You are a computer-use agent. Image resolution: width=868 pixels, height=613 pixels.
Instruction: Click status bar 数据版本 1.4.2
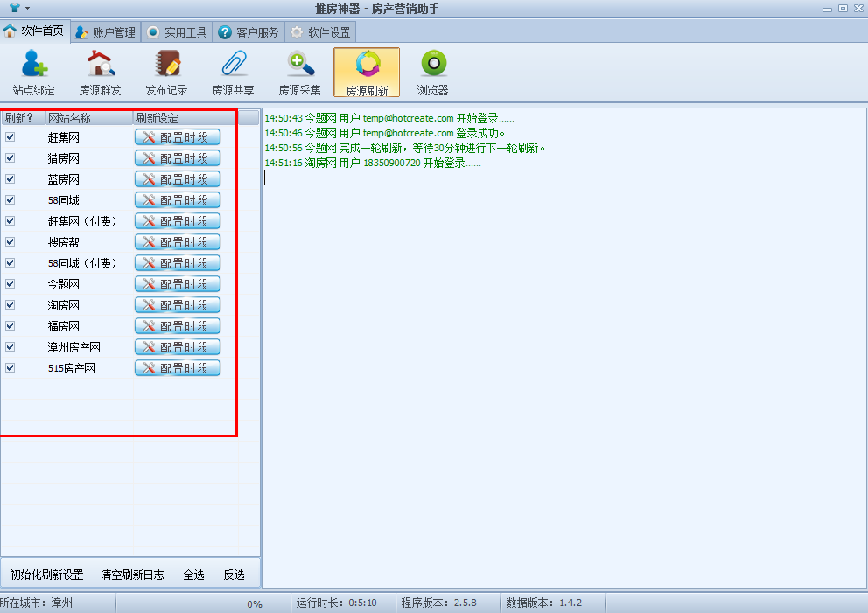coord(543,603)
